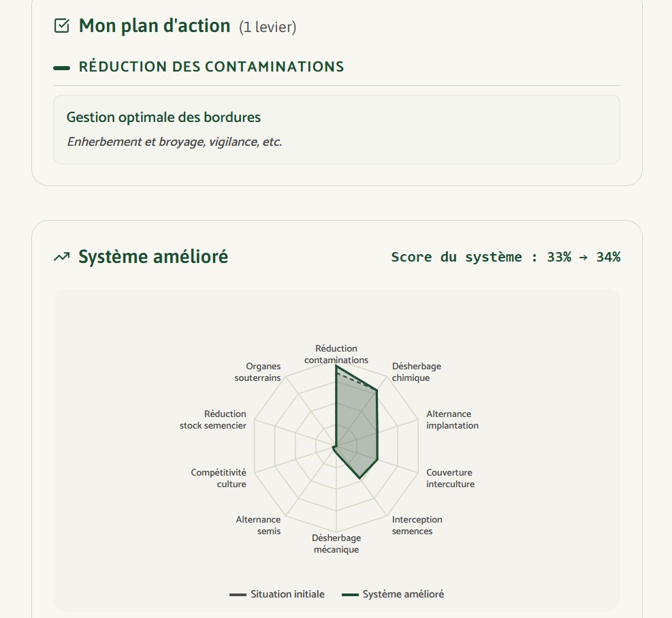Click the checklist icon beside Mon plan d'action

(x=62, y=26)
